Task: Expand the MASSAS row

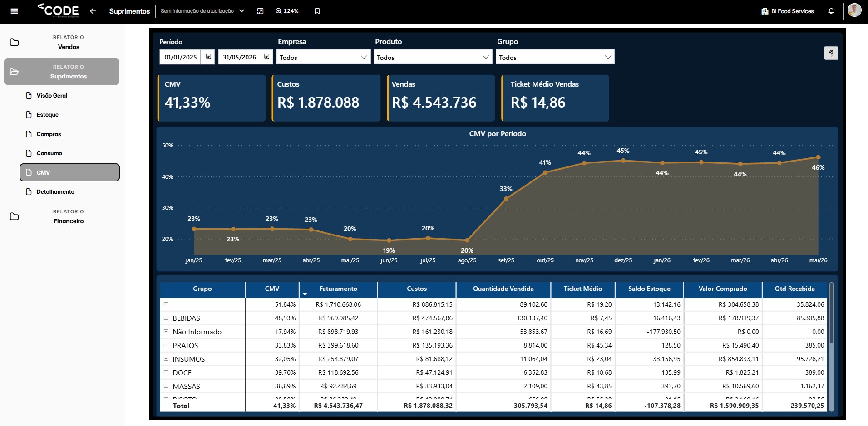Action: [166, 386]
